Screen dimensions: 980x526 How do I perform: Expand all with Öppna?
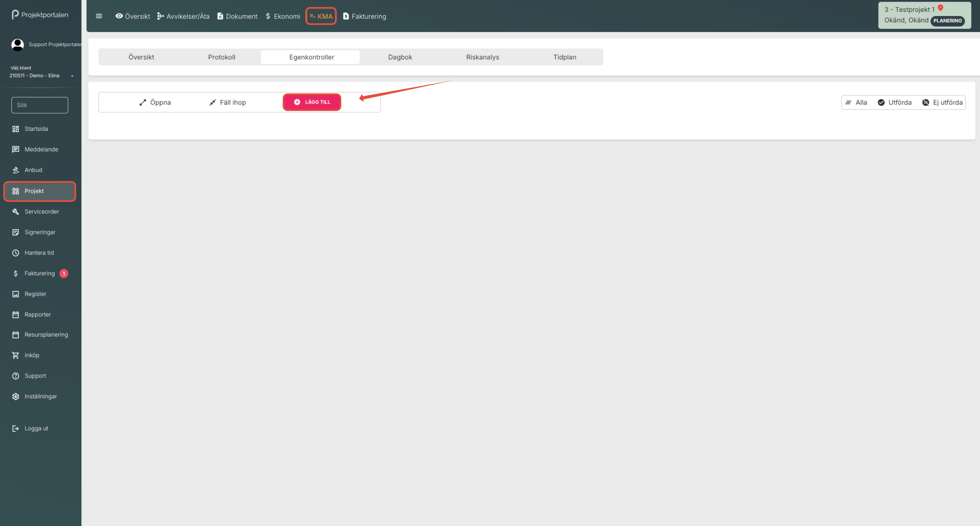point(155,102)
